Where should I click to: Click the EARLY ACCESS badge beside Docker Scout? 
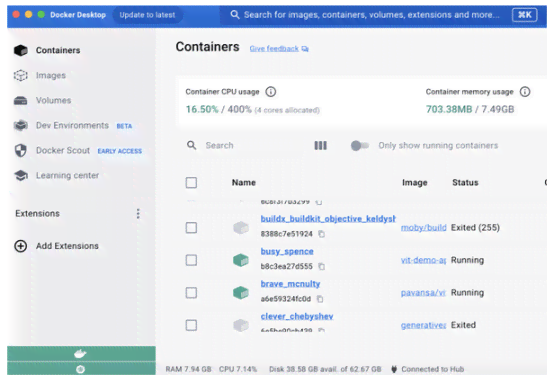point(120,151)
